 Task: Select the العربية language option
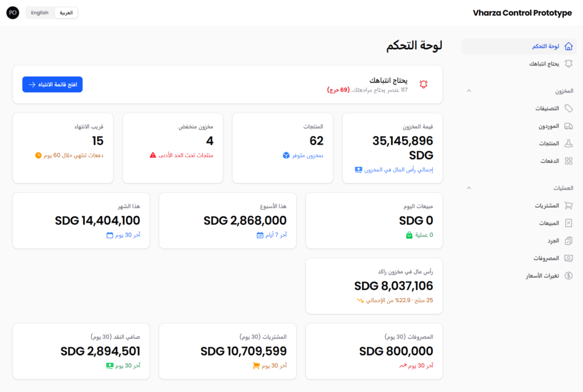[66, 13]
